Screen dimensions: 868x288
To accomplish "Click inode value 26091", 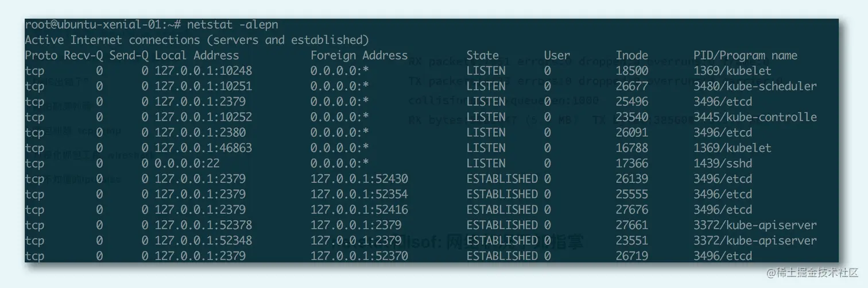I will pyautogui.click(x=632, y=133).
